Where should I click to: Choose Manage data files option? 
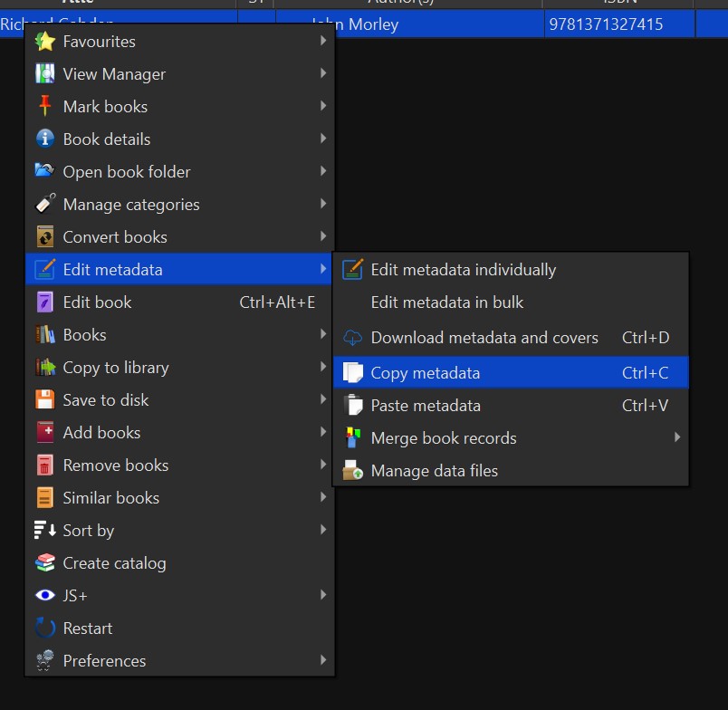(435, 471)
